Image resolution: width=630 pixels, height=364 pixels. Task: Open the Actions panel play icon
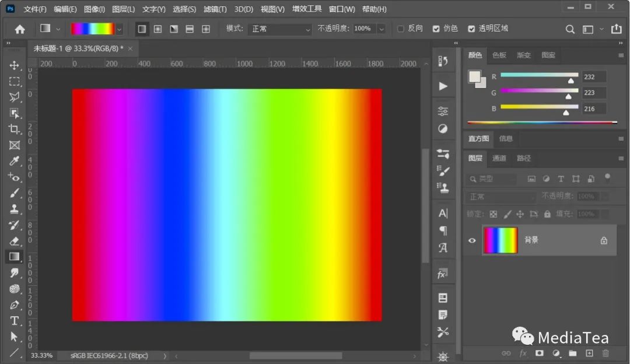pyautogui.click(x=443, y=86)
